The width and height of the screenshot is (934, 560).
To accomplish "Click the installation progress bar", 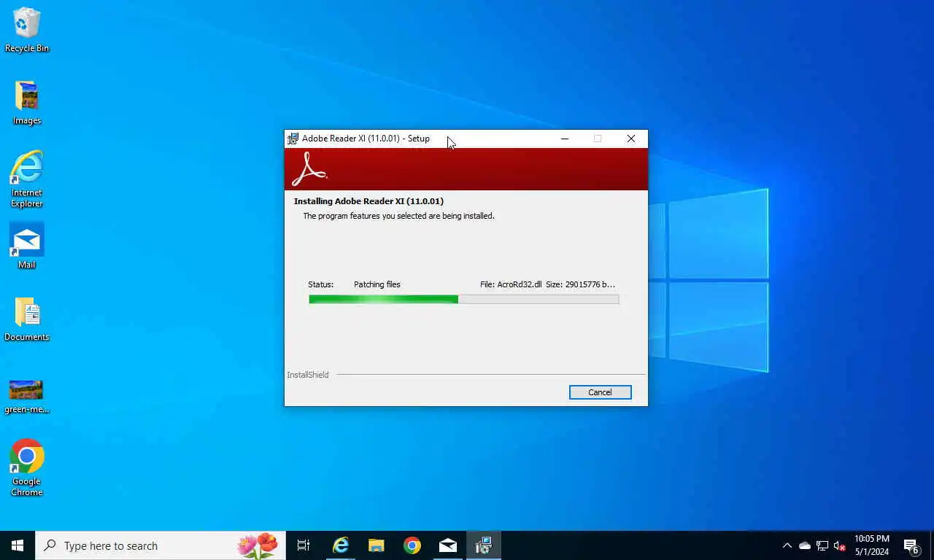I will (463, 299).
